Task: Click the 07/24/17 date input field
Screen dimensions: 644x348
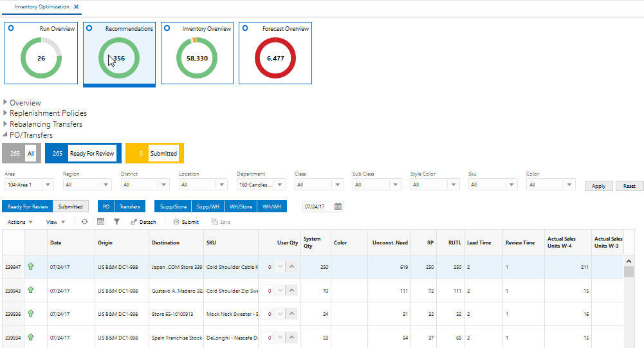Action: click(317, 206)
